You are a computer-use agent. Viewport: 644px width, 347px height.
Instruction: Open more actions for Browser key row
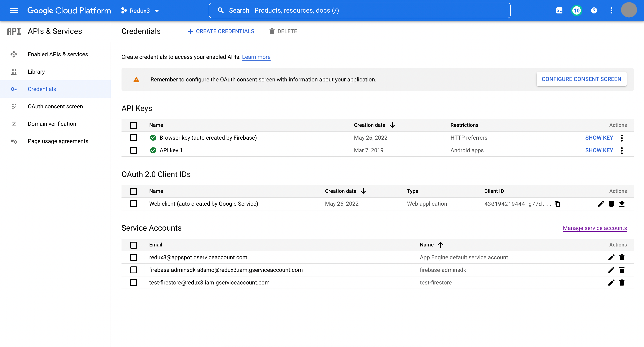point(622,138)
